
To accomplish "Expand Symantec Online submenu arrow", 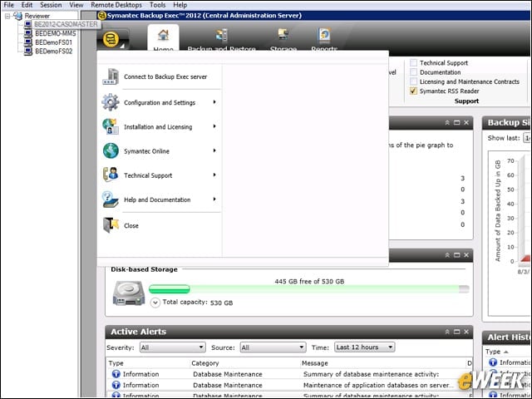I will 214,150.
